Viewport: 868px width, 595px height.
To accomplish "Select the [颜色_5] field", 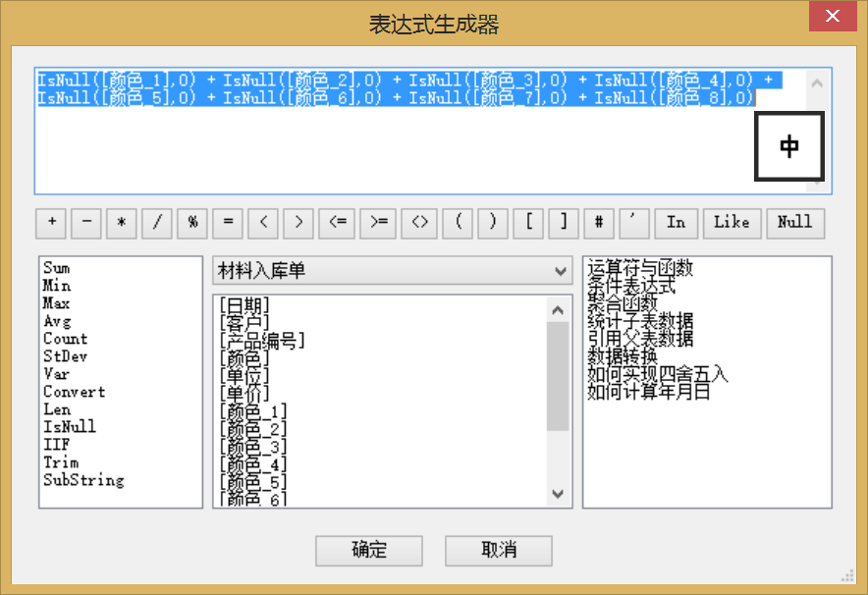I will click(x=253, y=482).
